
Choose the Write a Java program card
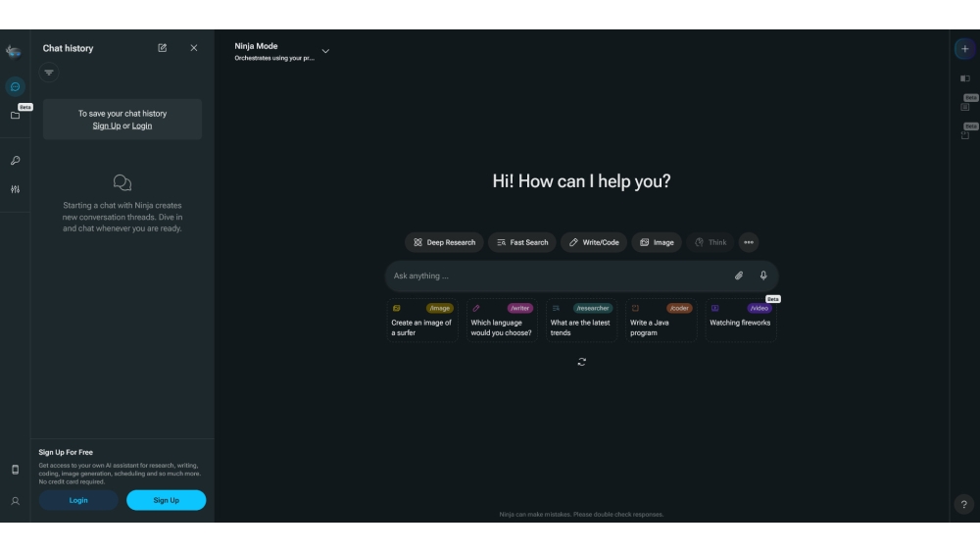(x=661, y=320)
